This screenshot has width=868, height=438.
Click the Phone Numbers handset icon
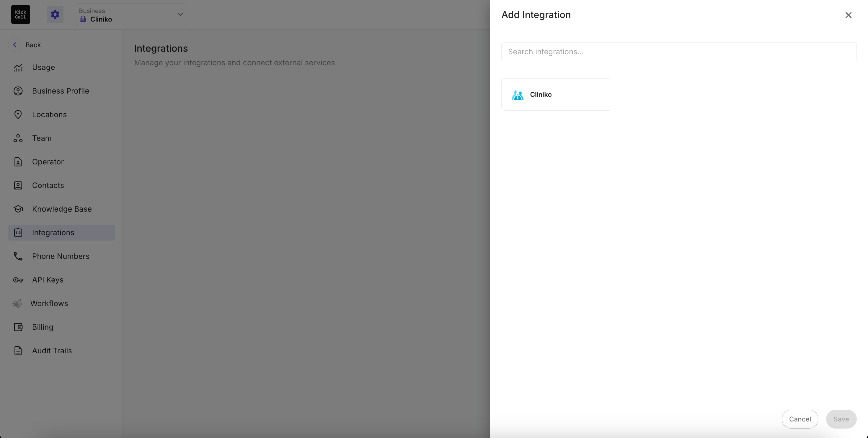(18, 256)
